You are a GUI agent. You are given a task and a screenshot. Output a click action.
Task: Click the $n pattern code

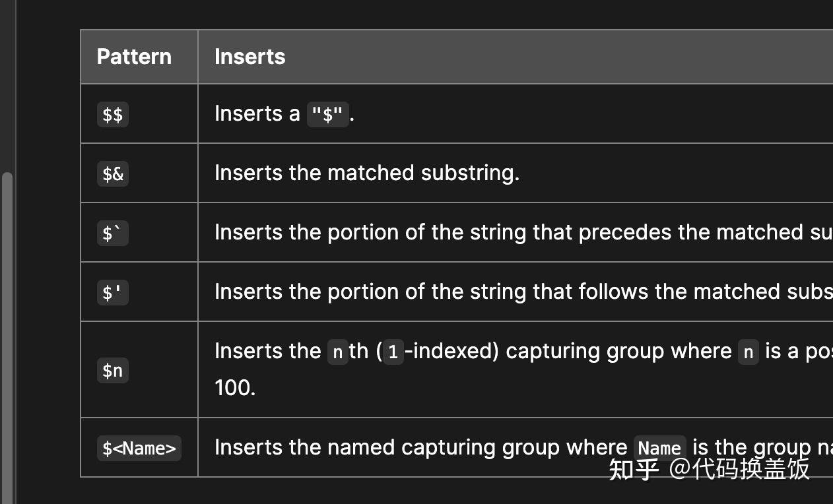(x=113, y=371)
